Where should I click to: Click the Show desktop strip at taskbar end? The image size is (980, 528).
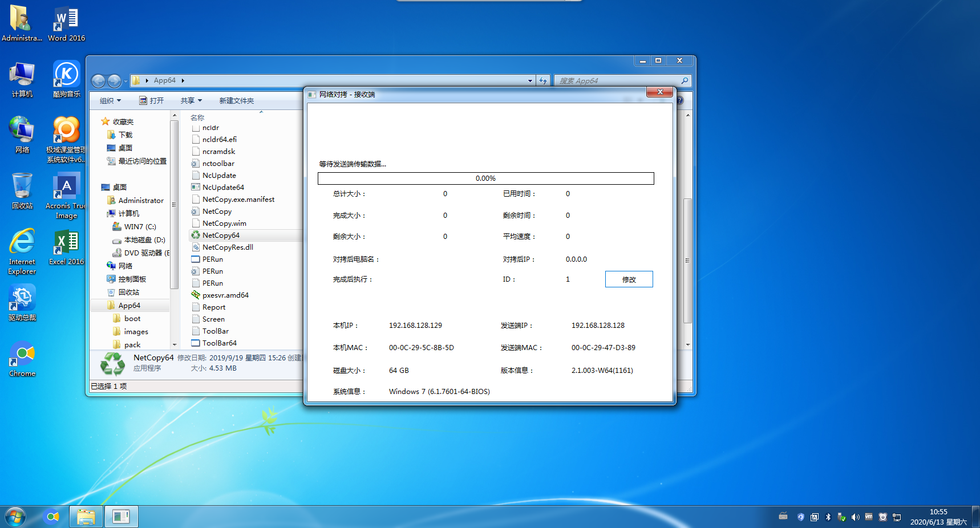tap(975, 517)
